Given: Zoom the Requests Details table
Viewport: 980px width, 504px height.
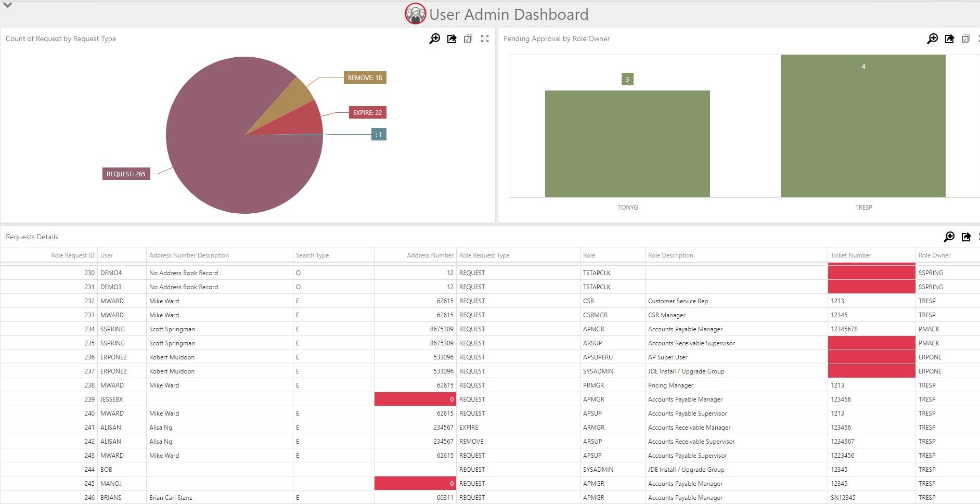Looking at the screenshot, I should pos(949,237).
